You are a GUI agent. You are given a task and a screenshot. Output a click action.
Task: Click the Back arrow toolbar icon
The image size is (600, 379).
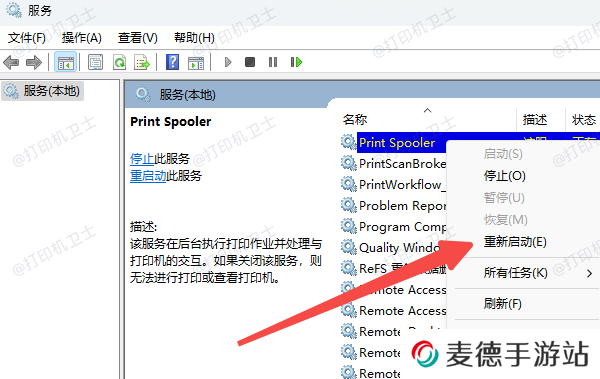pyautogui.click(x=11, y=62)
